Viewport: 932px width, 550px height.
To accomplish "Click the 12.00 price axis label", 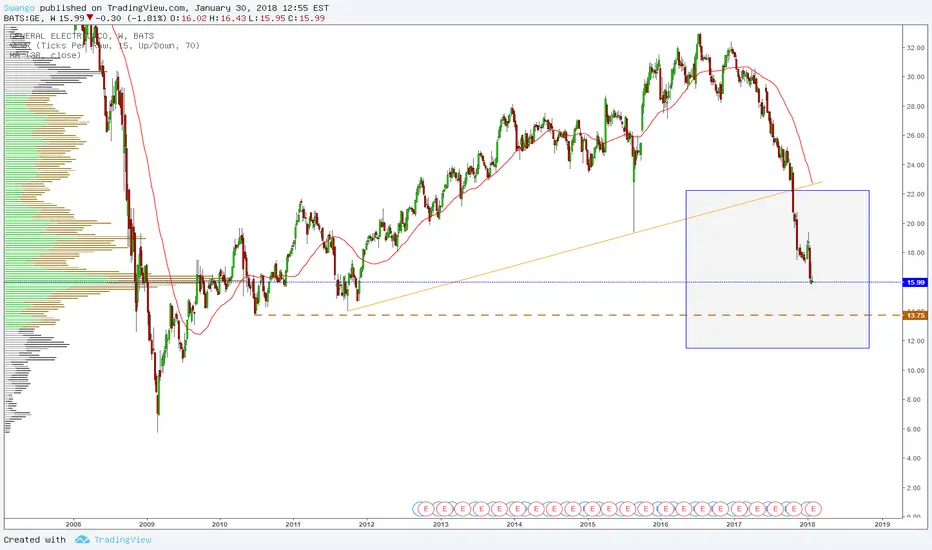I will point(915,341).
